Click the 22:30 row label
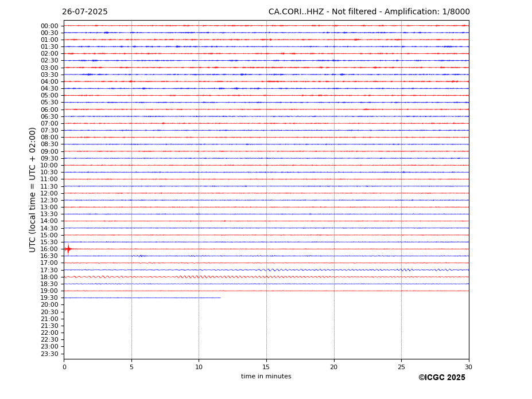 (49, 340)
